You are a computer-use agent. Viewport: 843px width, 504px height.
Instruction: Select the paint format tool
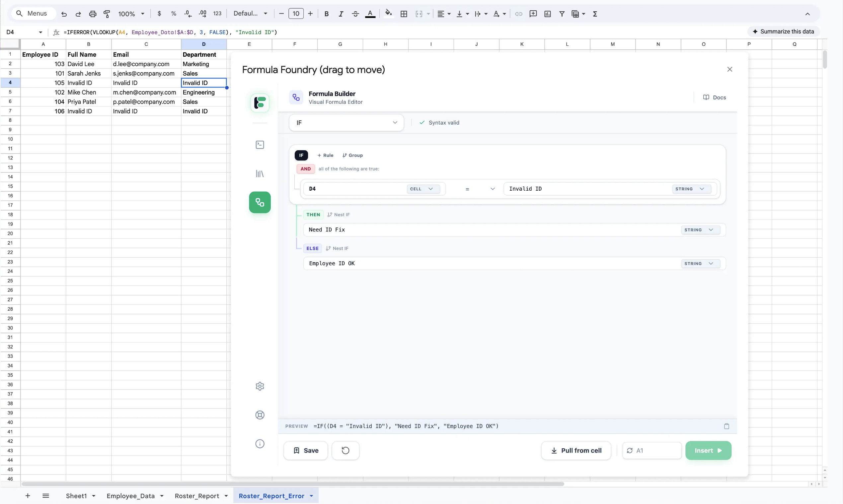(107, 14)
